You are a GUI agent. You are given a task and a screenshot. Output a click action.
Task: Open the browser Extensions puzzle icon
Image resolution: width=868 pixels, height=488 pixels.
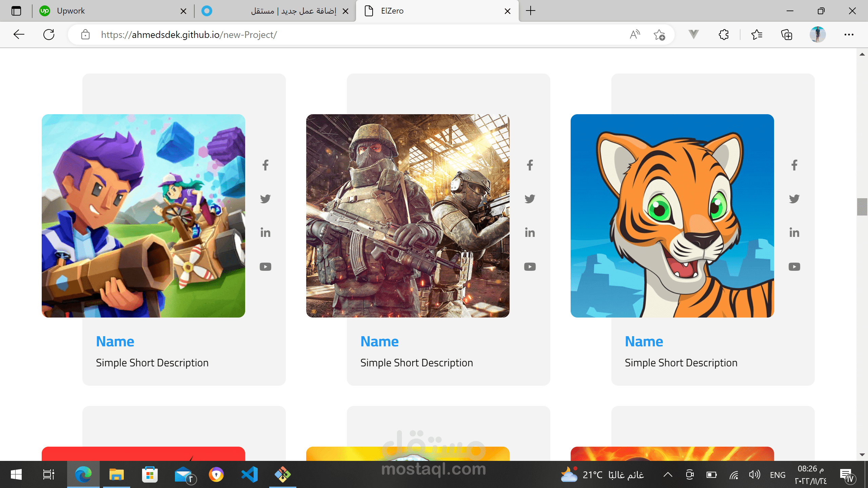pyautogui.click(x=724, y=35)
